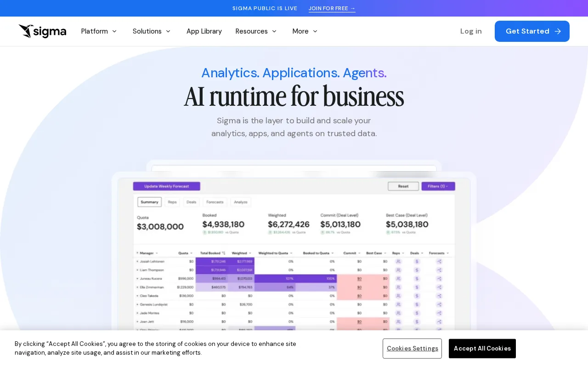Open the Booked to Quota column dropdown
Screen dimensions: 588x368
(332, 253)
